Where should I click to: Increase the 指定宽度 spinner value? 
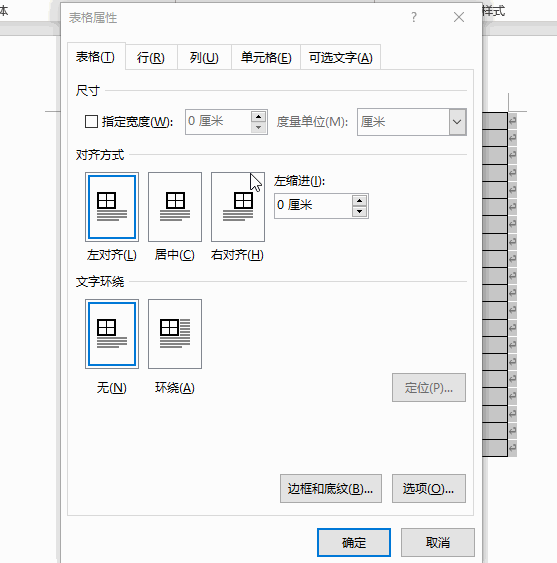coord(259,117)
